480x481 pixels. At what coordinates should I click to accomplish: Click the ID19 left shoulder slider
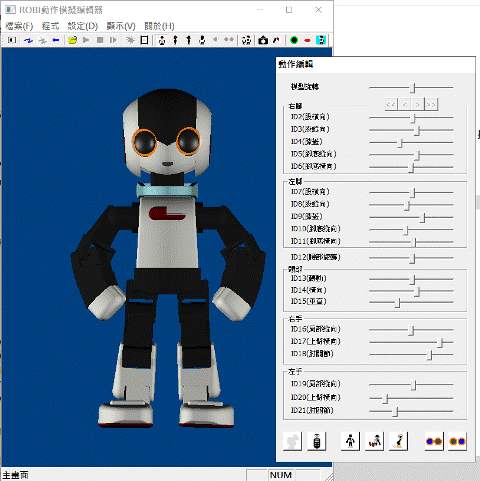point(411,384)
